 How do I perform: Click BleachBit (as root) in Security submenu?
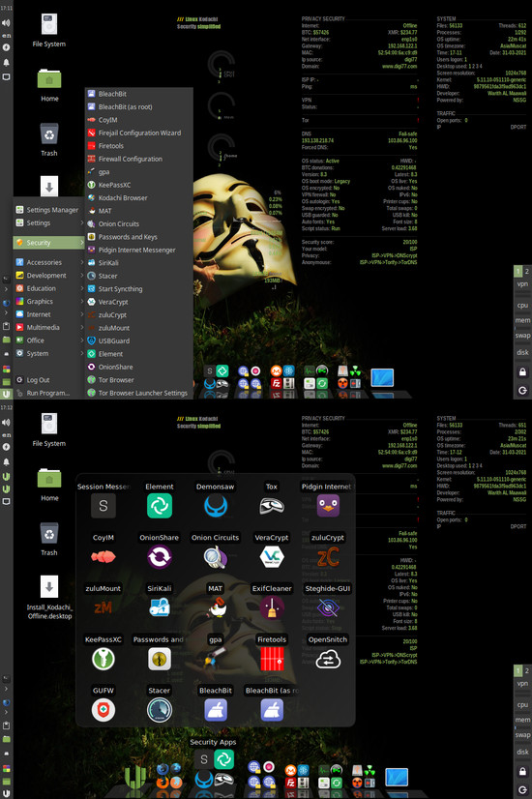(138, 106)
